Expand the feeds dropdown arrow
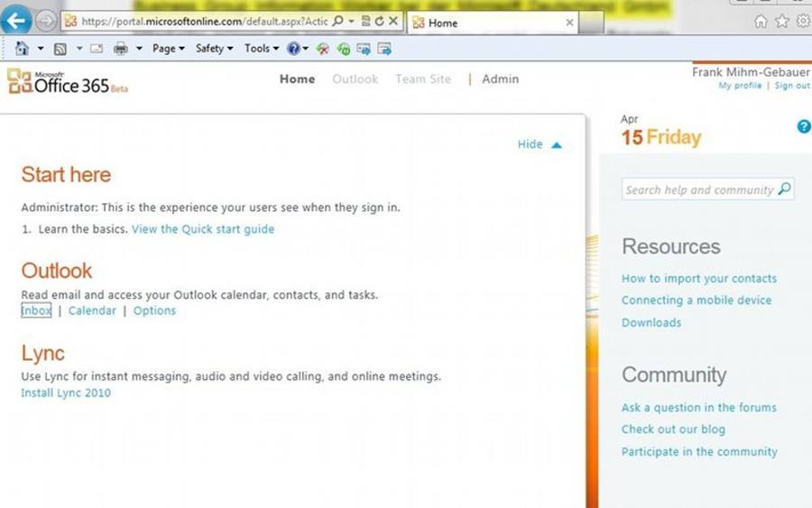The image size is (812, 508). point(79,49)
